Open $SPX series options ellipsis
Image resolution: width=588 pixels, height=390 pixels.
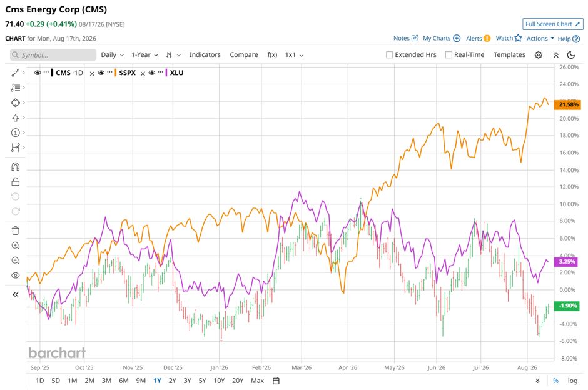[110, 72]
